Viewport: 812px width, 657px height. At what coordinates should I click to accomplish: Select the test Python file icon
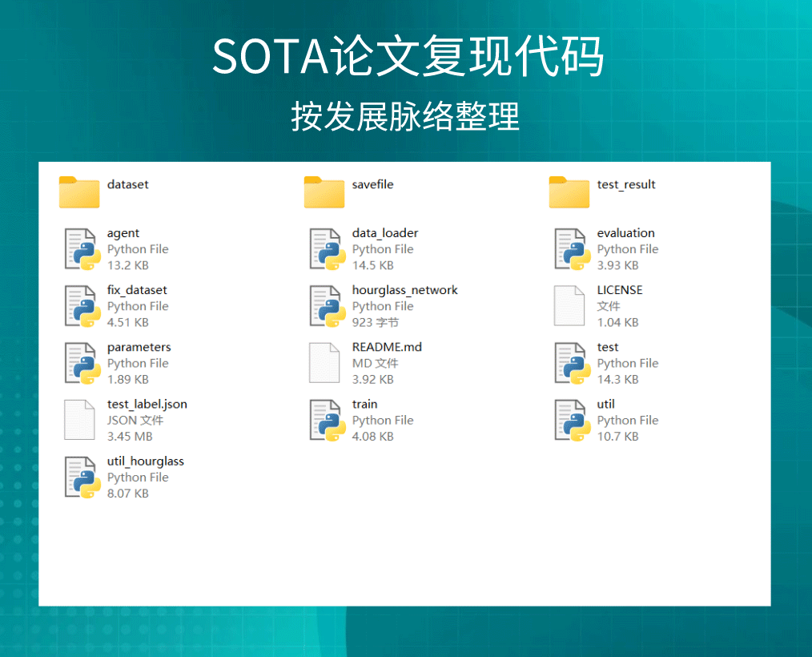[x=573, y=363]
